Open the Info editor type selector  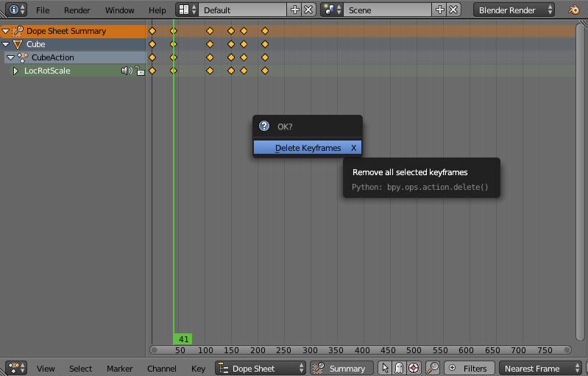click(x=16, y=10)
